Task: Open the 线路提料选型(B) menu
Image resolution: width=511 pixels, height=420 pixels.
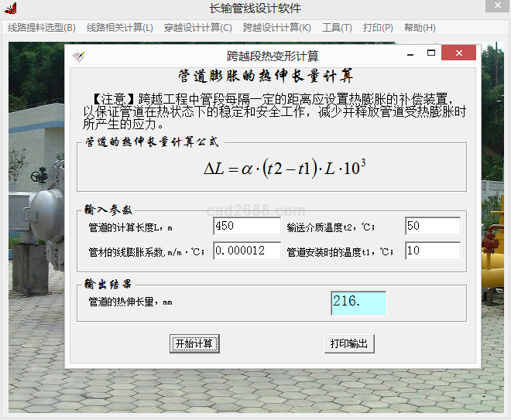Action: [42, 28]
